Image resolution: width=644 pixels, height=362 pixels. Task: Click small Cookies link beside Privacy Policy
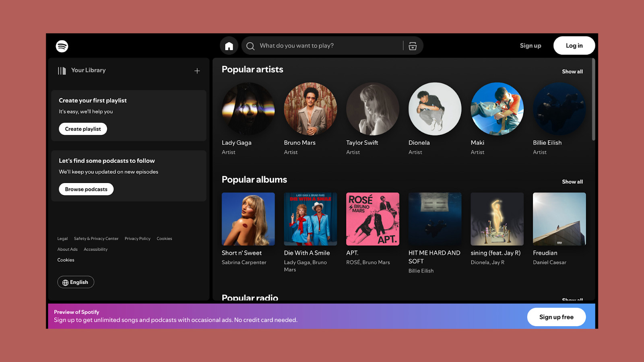coord(164,239)
